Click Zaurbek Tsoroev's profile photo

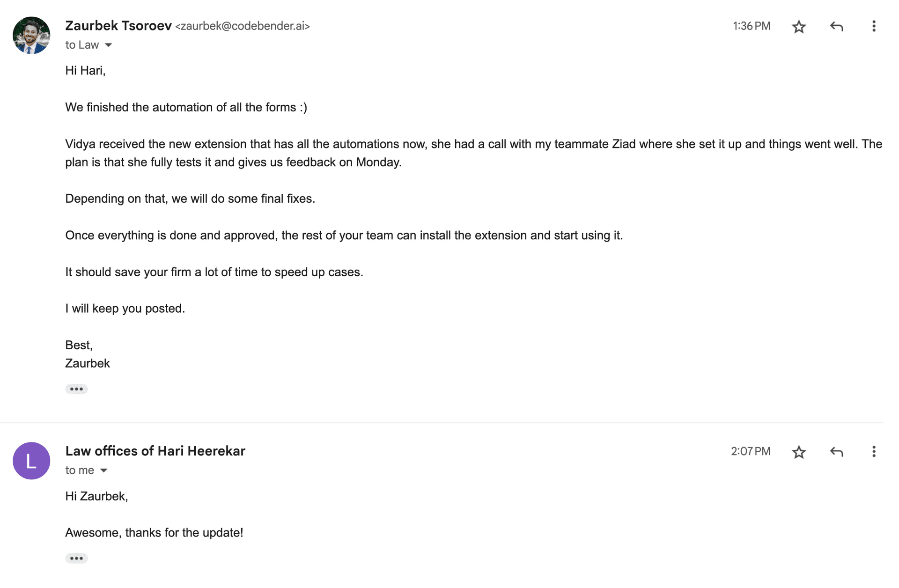(31, 36)
